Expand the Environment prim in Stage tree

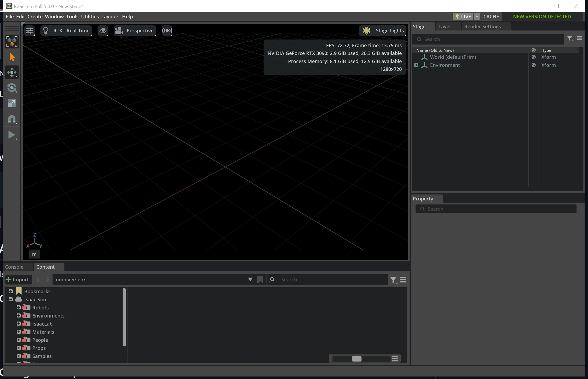pyautogui.click(x=417, y=65)
